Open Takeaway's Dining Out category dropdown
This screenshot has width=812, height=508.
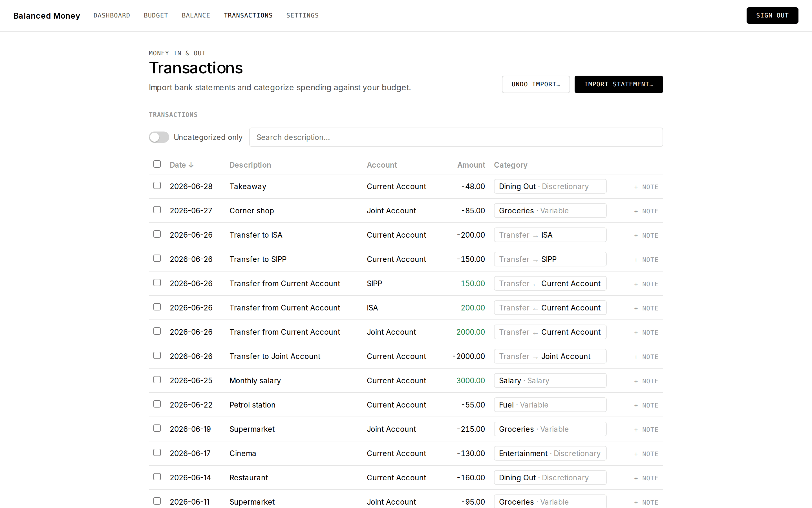coord(550,187)
